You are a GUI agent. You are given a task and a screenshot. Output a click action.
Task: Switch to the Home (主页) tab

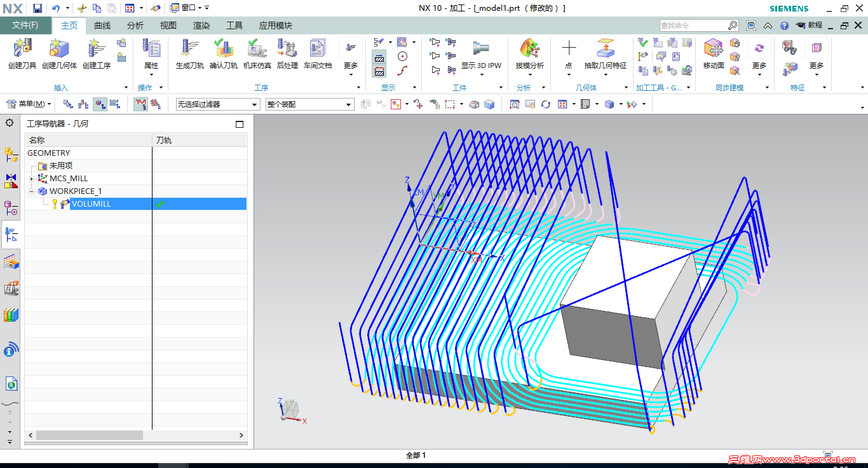[69, 25]
